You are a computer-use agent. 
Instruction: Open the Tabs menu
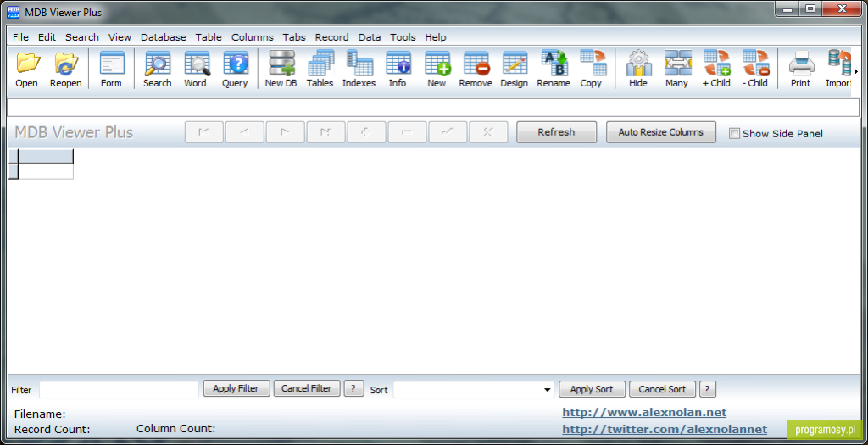[294, 37]
